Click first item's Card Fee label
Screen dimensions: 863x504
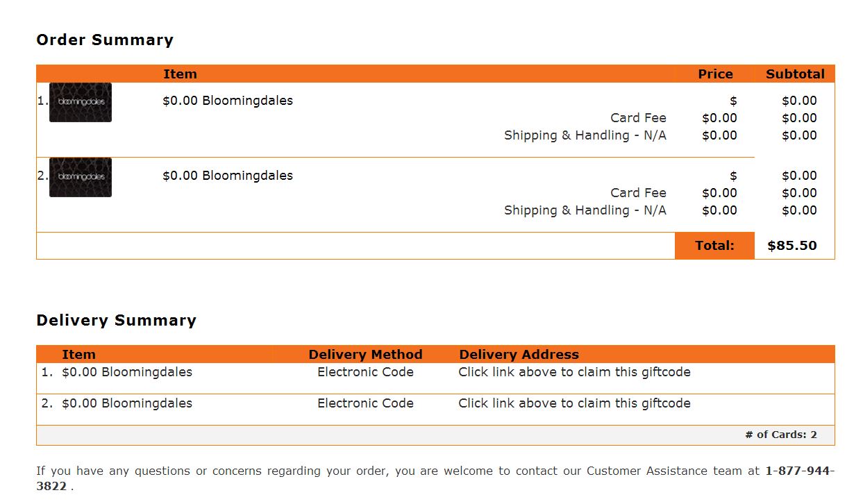tap(638, 118)
